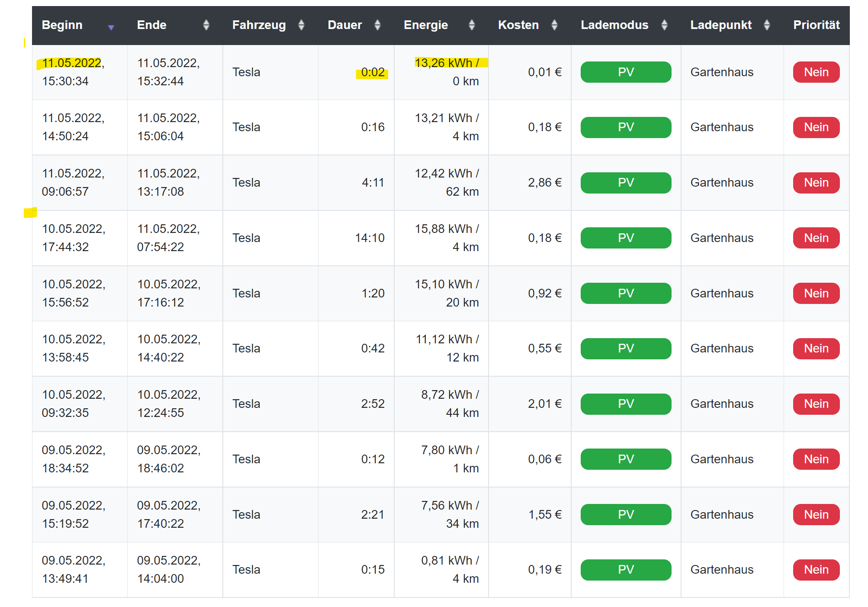Click Nein badge in the 09:06:57 row
The image size is (868, 607).
[816, 183]
